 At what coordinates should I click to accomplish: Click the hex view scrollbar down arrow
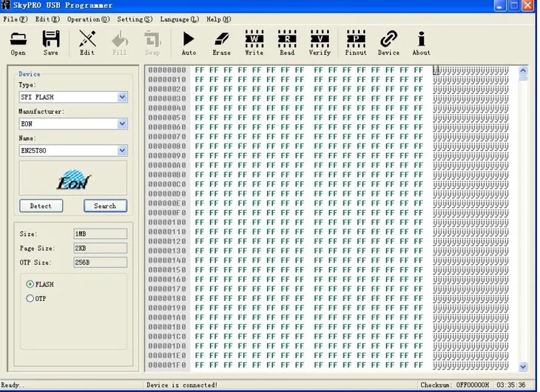tap(523, 366)
